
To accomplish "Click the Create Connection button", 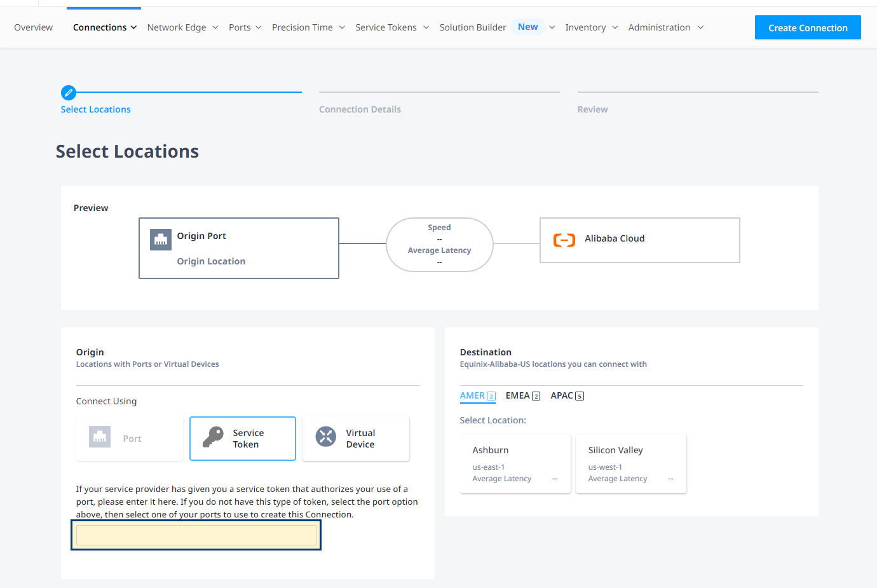I will click(x=808, y=27).
